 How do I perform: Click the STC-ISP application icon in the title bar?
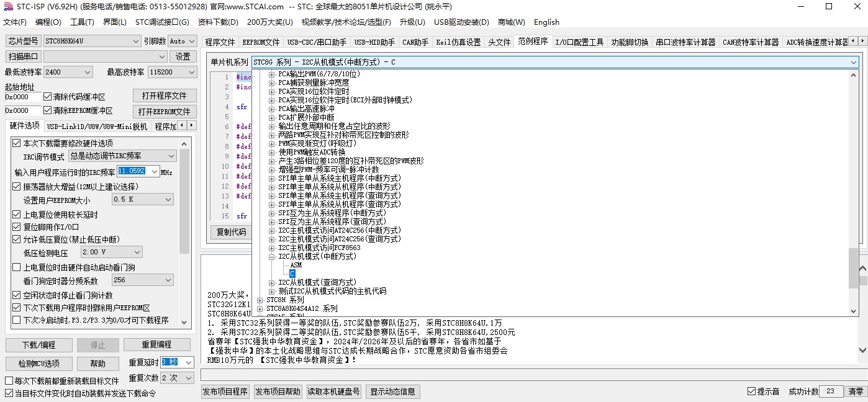(x=7, y=6)
